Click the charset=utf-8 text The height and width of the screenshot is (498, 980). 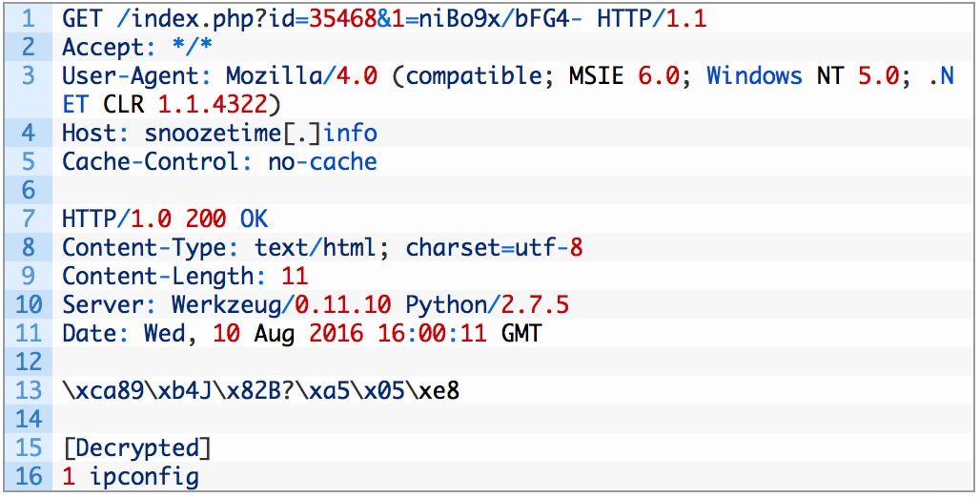[x=494, y=248]
